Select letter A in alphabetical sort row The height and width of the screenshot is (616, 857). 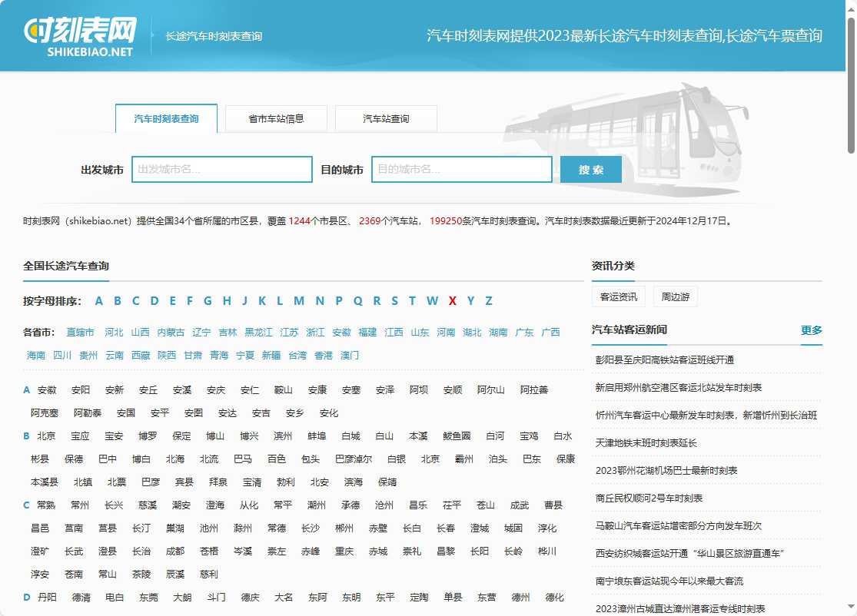coord(99,301)
